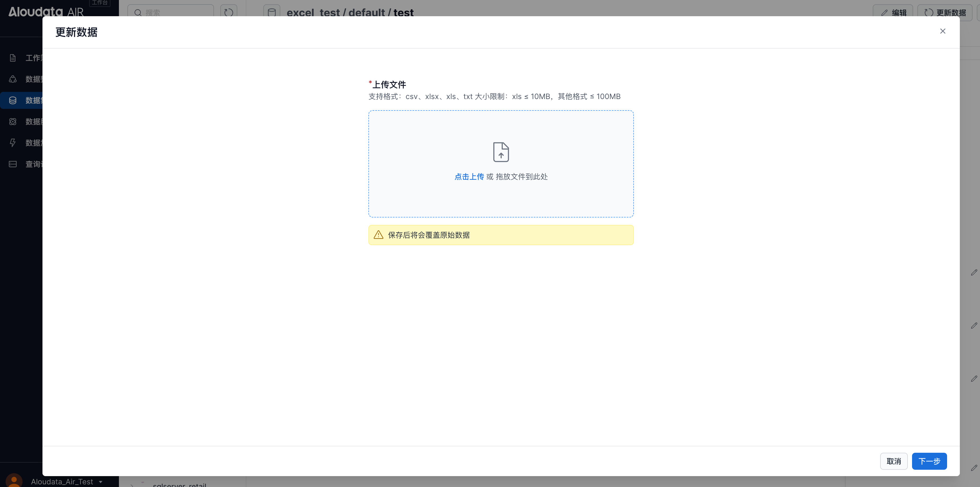Click the upload file document icon

coord(501,152)
